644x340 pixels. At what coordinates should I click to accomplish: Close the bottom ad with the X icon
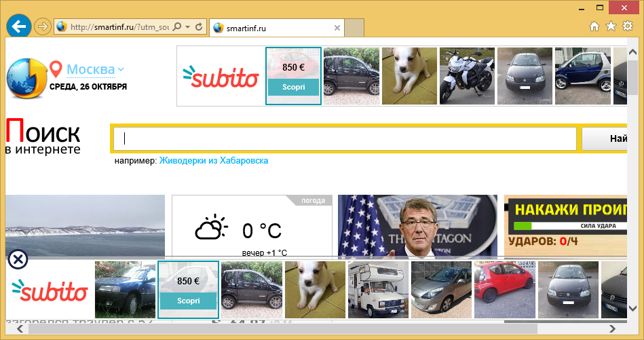(17, 259)
